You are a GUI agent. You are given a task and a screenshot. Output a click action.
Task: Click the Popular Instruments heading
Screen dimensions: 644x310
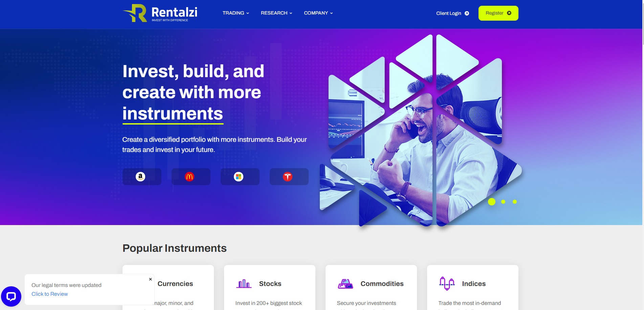pos(175,248)
